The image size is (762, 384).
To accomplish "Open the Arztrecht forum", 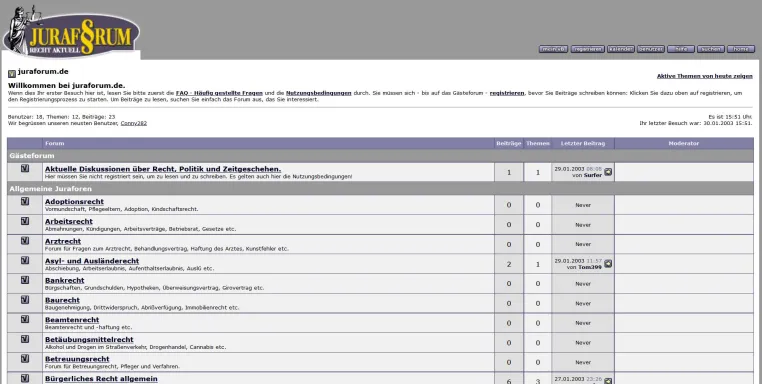I will [x=63, y=242].
